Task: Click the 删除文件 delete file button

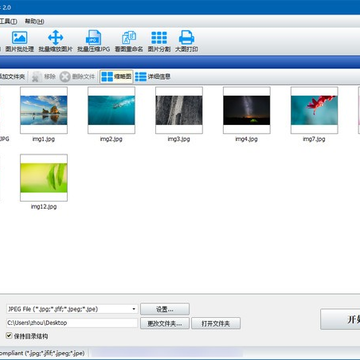Action: click(77, 77)
